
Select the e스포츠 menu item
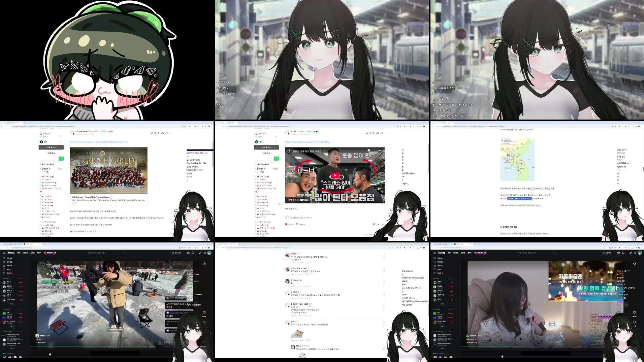pyautogui.click(x=25, y=253)
